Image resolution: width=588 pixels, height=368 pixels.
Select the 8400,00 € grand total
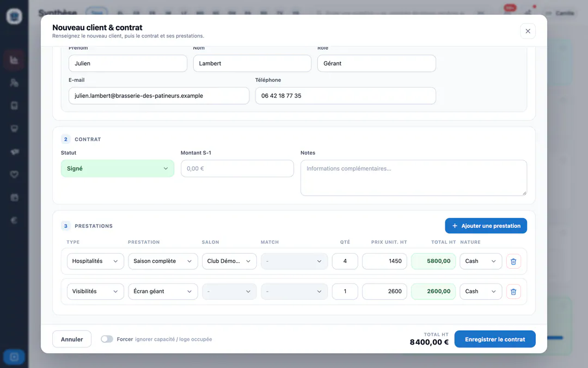(429, 342)
